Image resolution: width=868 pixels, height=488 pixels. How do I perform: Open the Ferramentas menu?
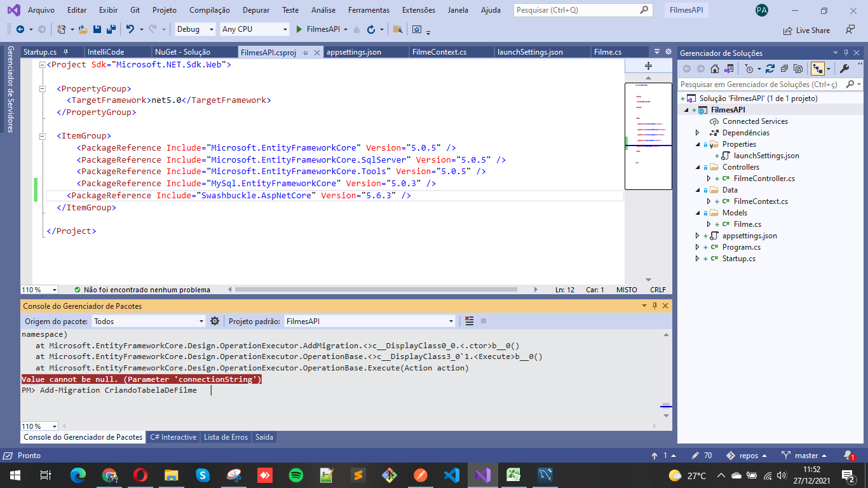pos(369,10)
